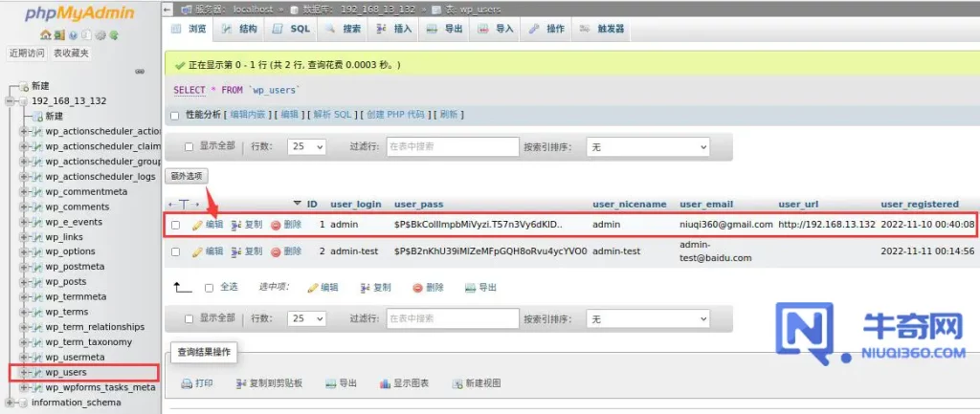Screen dimensions: 980x414
Task: Switch to the SQL tab
Action: coord(292,29)
